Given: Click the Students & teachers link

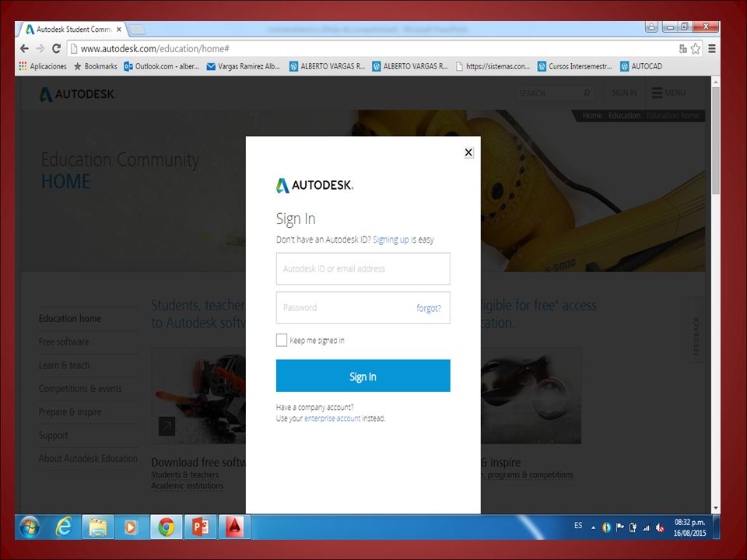Looking at the screenshot, I should click(x=185, y=474).
